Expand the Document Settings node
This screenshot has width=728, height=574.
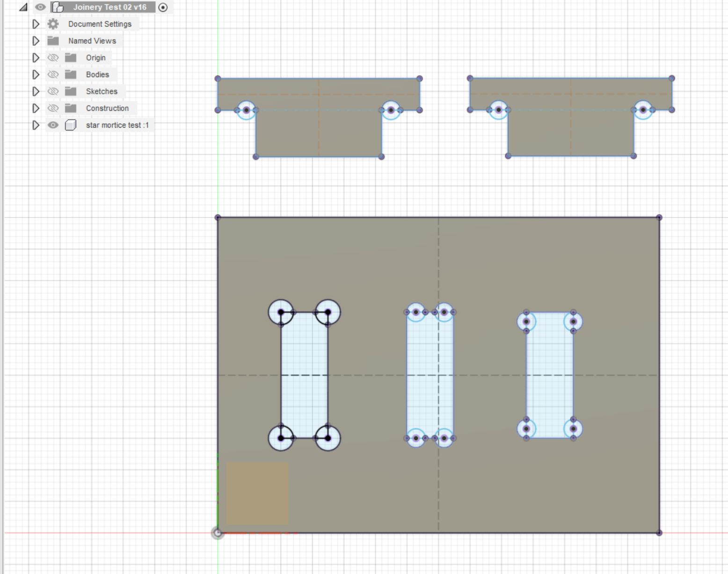[36, 24]
